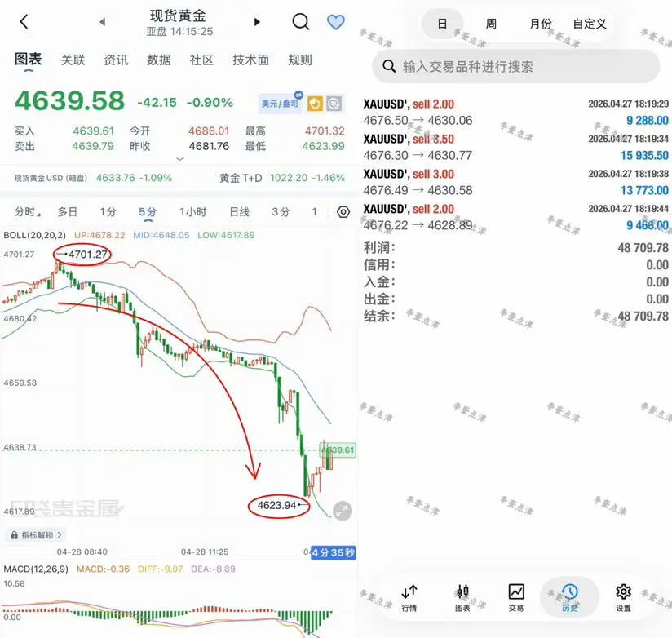
Task: Tap 黄金 T+D quote
Action: 282,178
